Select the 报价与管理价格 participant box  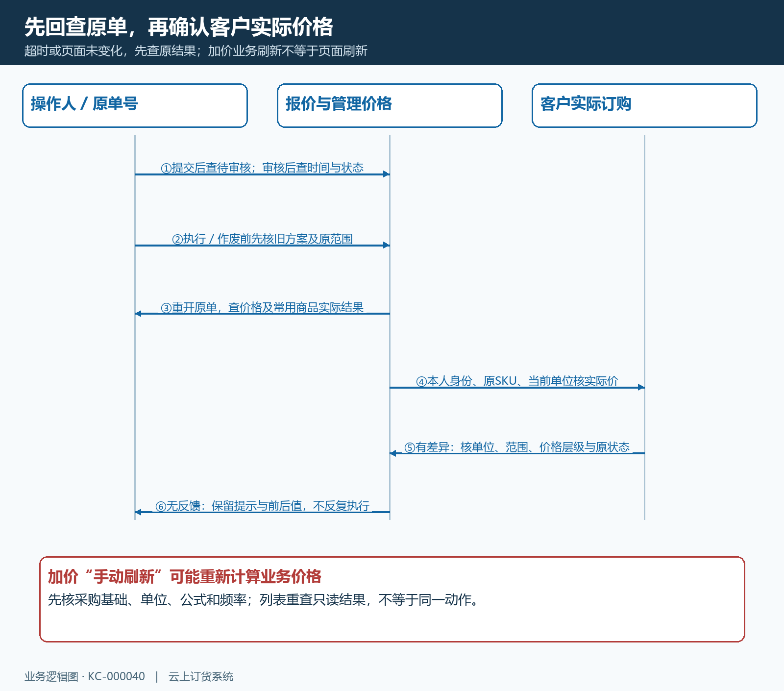tap(390, 105)
